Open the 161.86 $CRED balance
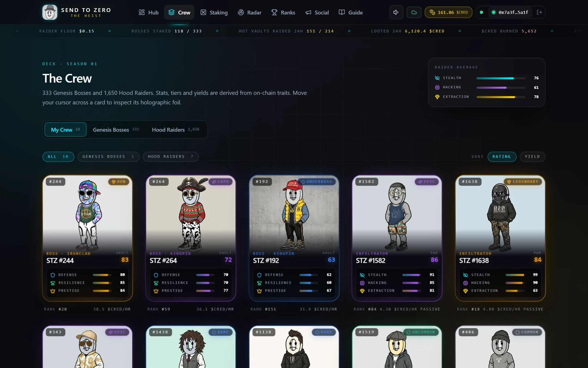This screenshot has height=368, width=588. point(448,12)
